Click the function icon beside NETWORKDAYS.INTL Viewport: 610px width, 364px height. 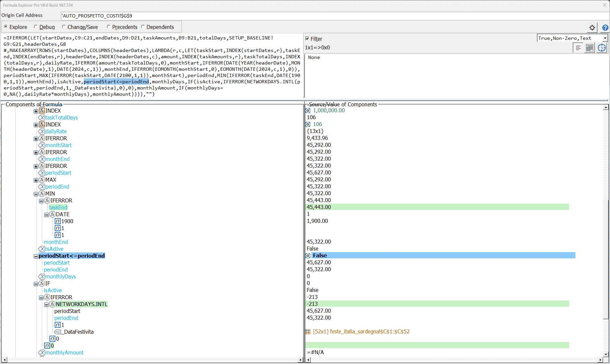pos(52,304)
